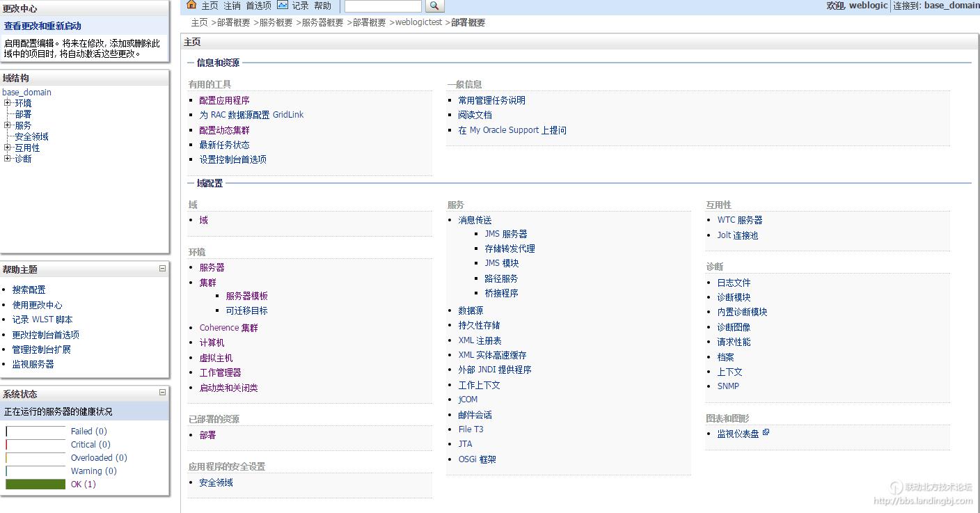Collapse the 帮助主题 panel via its minus icon
The width and height of the screenshot is (980, 513).
[x=163, y=269]
